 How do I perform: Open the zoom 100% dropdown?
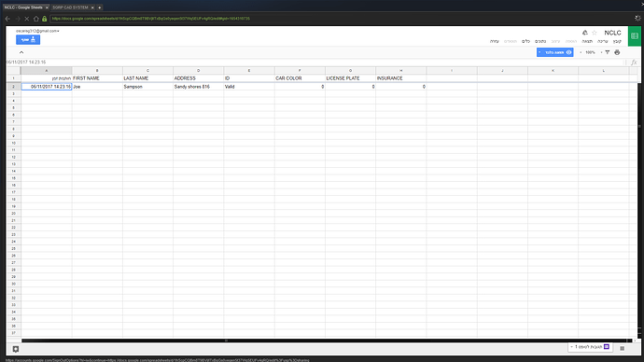591,52
